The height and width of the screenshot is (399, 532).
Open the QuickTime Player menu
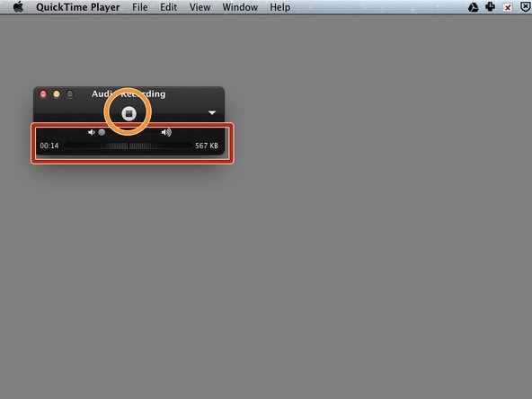pyautogui.click(x=78, y=7)
